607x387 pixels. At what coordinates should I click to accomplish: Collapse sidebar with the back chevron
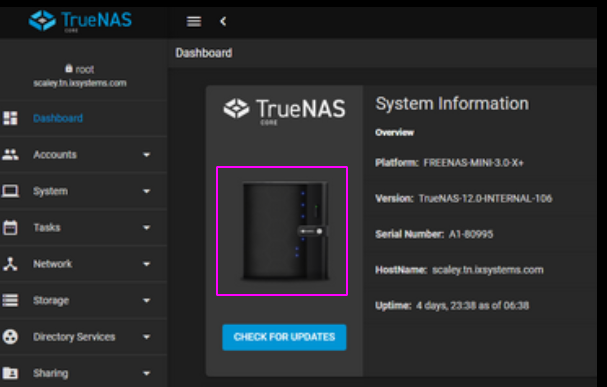click(x=223, y=21)
